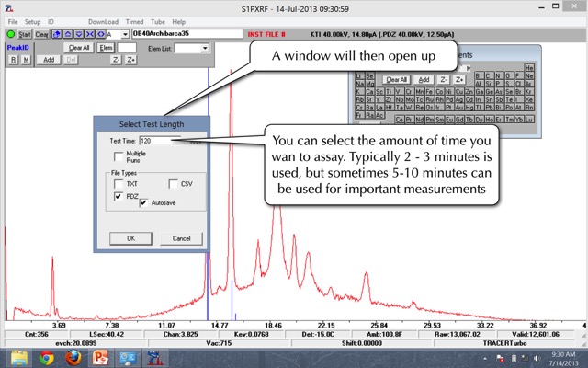Click the horizontal expand arrows icon

[100, 35]
